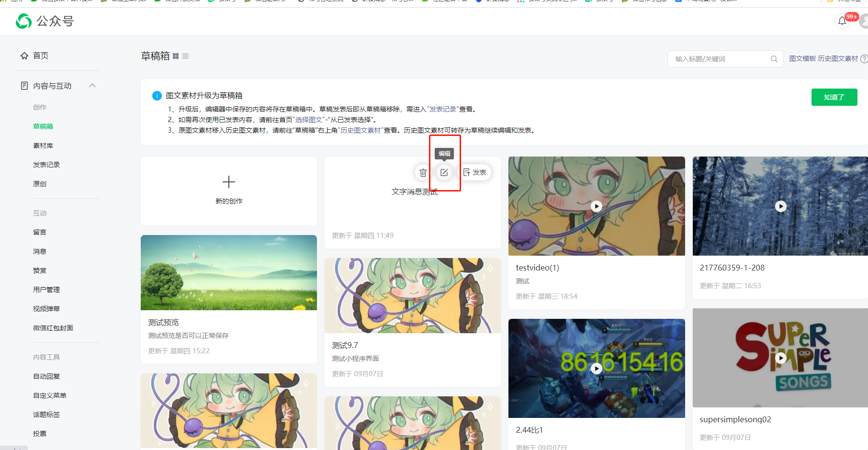The width and height of the screenshot is (868, 450).
Task: Click the 217760359-1-208 title
Action: point(732,268)
